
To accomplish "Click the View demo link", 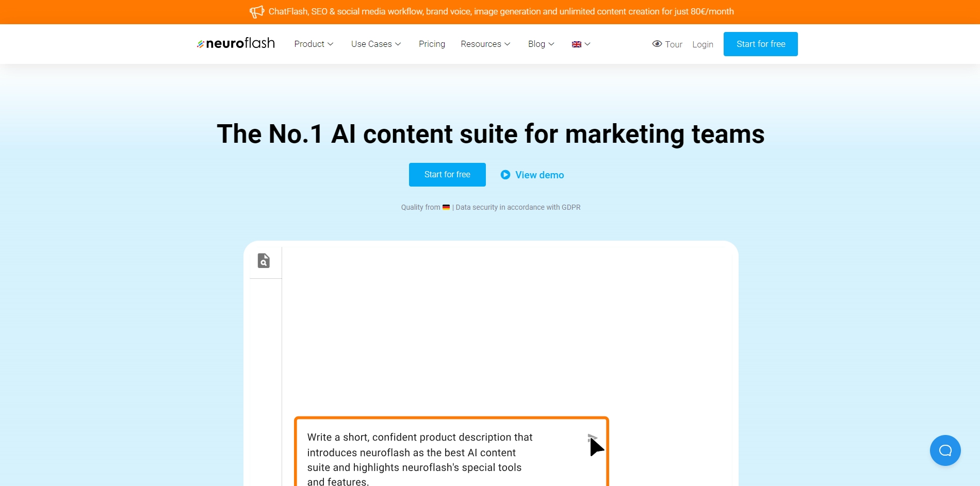I will [x=540, y=175].
